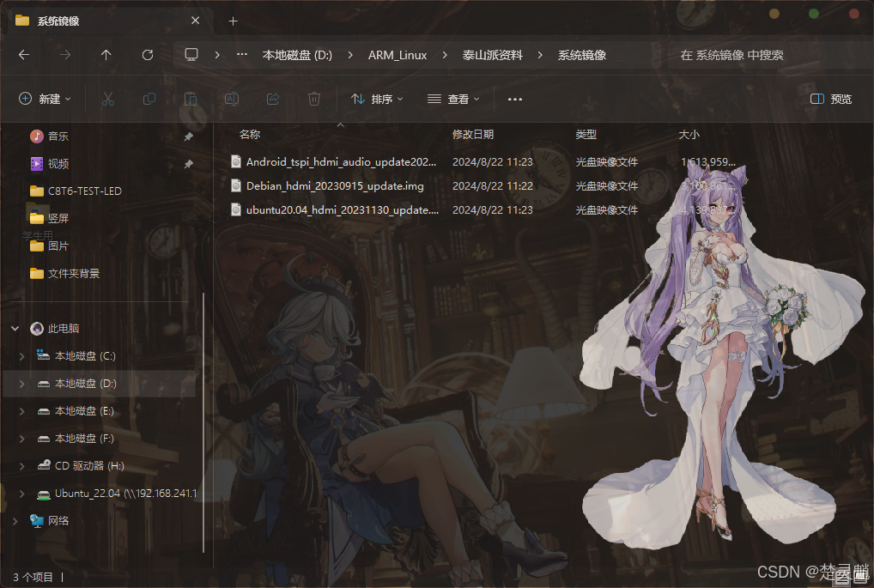
Task: Open the 排序 sort dropdown
Action: [377, 100]
